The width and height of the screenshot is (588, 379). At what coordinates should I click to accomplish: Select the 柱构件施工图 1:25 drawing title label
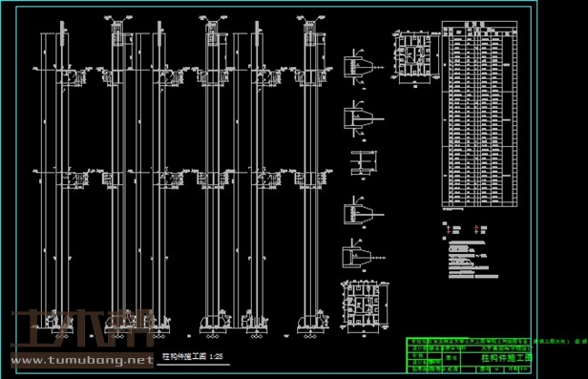[193, 356]
